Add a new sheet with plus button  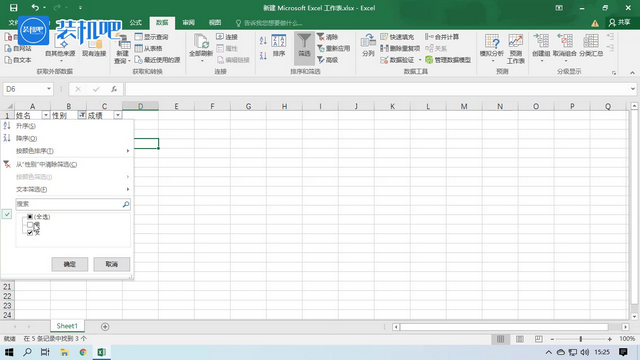click(x=105, y=327)
